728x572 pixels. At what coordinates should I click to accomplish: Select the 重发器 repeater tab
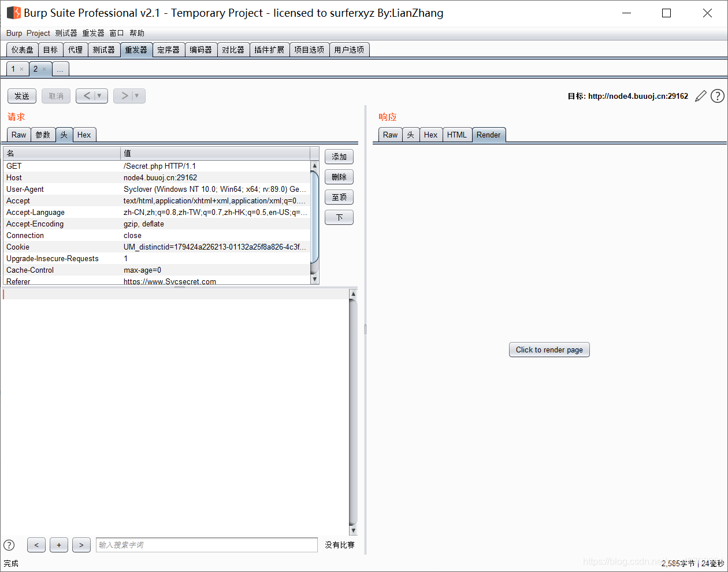[x=136, y=50]
